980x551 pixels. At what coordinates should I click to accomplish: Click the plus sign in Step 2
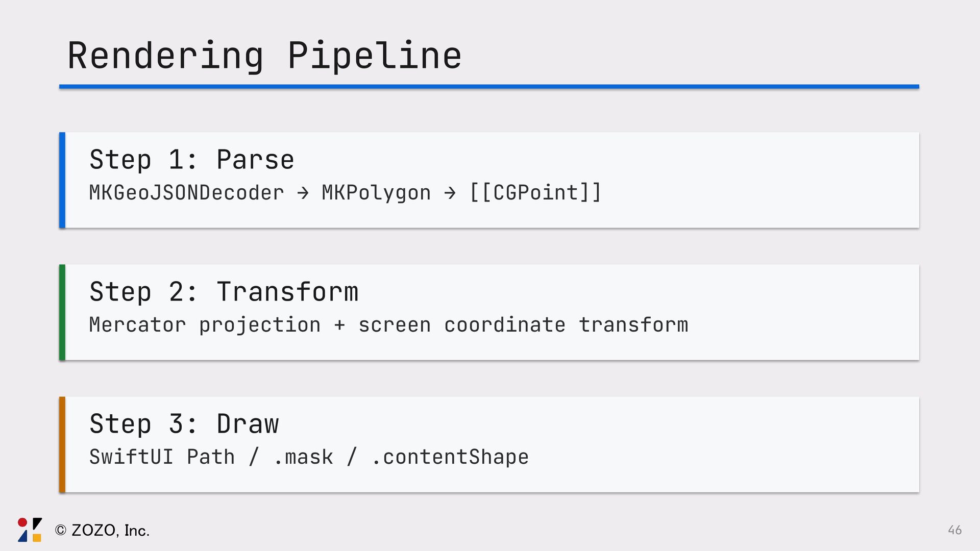(339, 325)
